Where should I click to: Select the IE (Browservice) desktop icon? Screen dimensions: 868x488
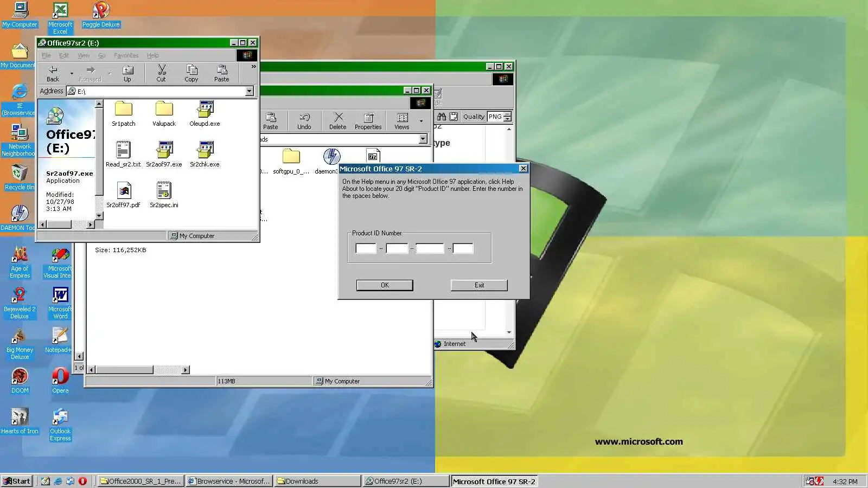point(18,100)
